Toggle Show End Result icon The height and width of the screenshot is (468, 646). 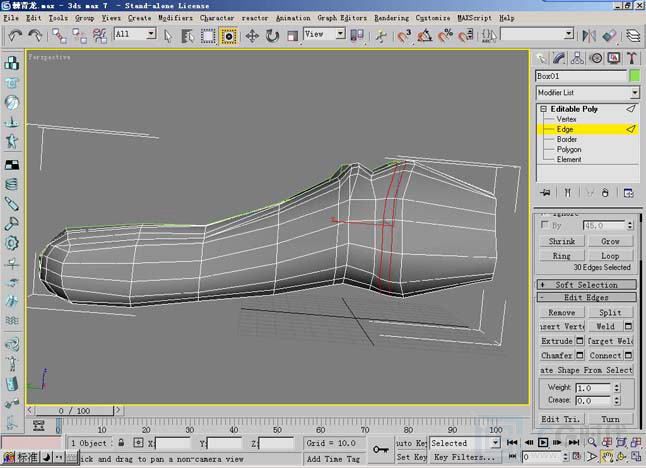(568, 193)
